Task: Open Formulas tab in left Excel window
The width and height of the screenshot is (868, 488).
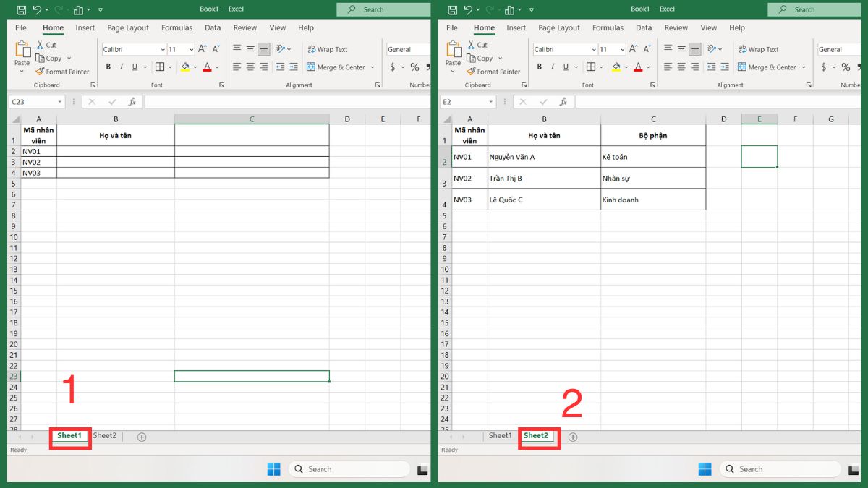Action: click(176, 27)
